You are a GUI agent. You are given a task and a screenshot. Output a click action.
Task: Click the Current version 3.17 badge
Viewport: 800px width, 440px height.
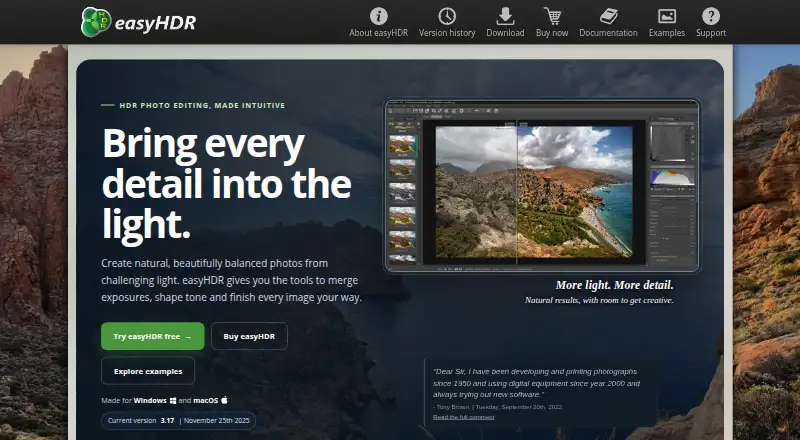coord(179,421)
